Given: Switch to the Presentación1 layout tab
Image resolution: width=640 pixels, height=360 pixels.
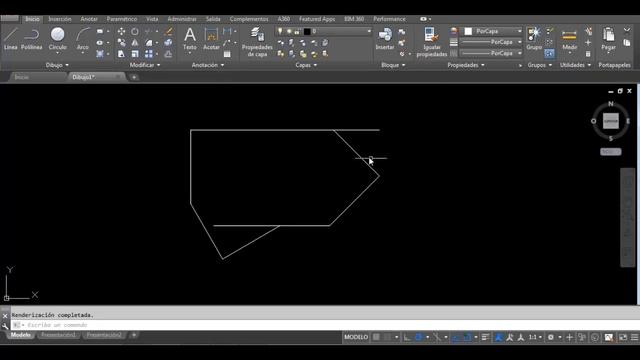Looking at the screenshot, I should 58,335.
